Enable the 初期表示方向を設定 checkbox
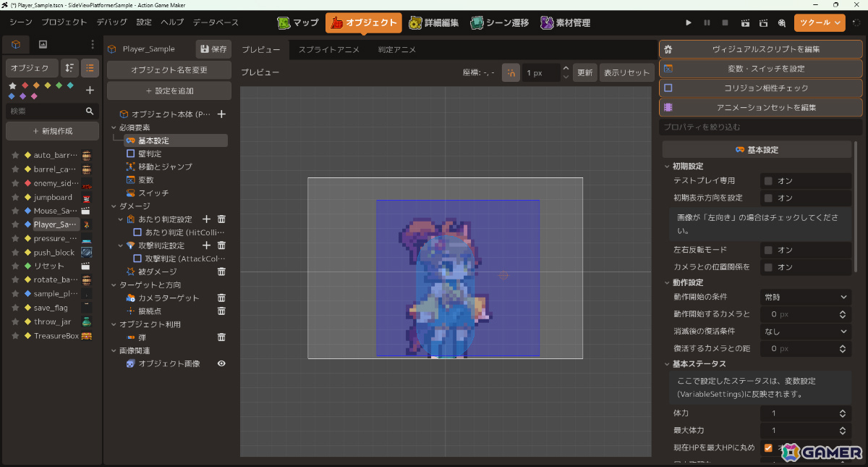The image size is (868, 467). [768, 198]
